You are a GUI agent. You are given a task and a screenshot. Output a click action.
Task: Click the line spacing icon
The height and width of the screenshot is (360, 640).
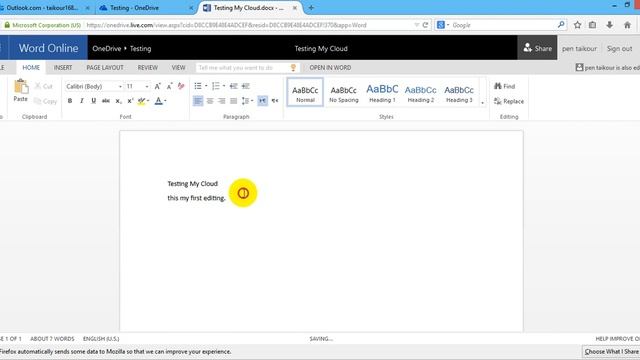coord(245,101)
